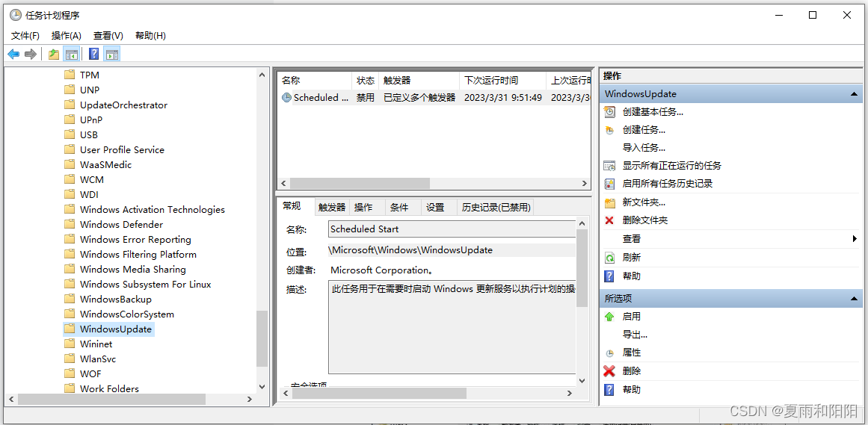Select the Scheduled Start task row
Image resolution: width=868 pixels, height=425 pixels.
[434, 97]
